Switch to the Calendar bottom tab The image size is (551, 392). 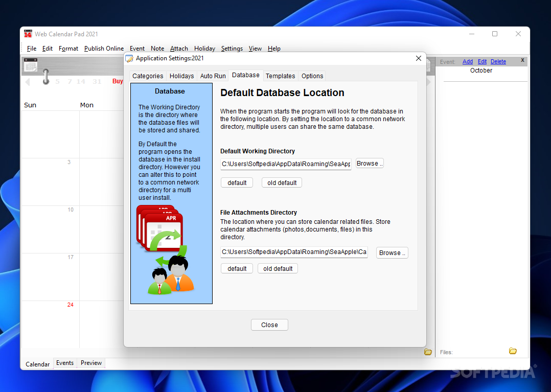(38, 364)
